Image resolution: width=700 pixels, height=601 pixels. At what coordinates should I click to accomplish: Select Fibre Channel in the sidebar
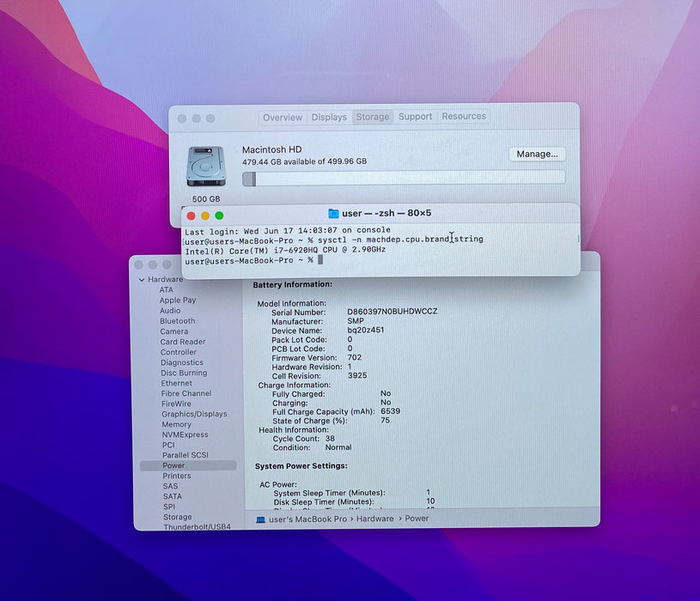(x=186, y=393)
